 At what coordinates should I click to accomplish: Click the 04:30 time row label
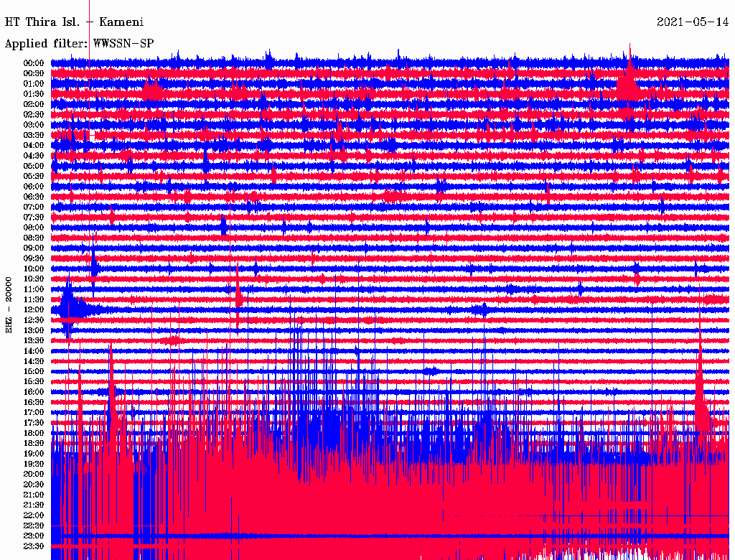tap(34, 156)
